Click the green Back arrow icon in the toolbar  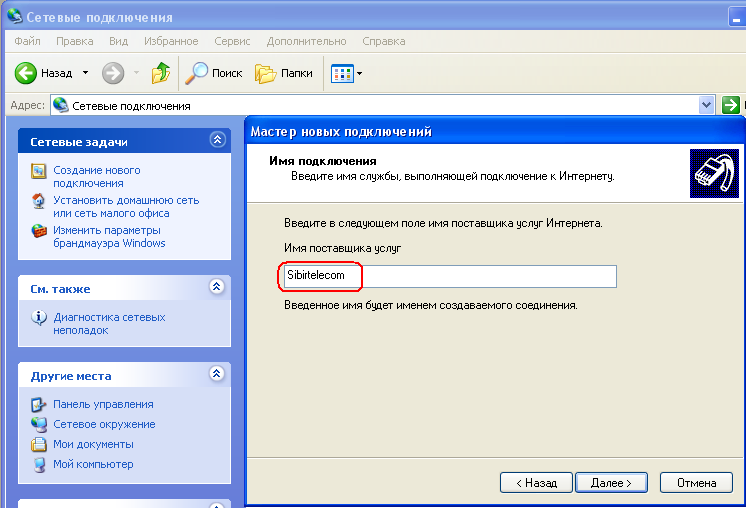tap(25, 73)
